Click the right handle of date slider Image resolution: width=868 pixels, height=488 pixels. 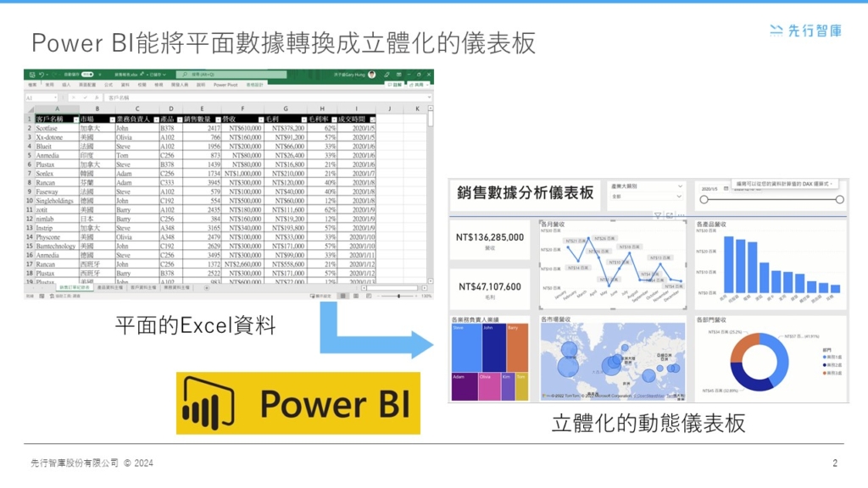[x=840, y=200]
